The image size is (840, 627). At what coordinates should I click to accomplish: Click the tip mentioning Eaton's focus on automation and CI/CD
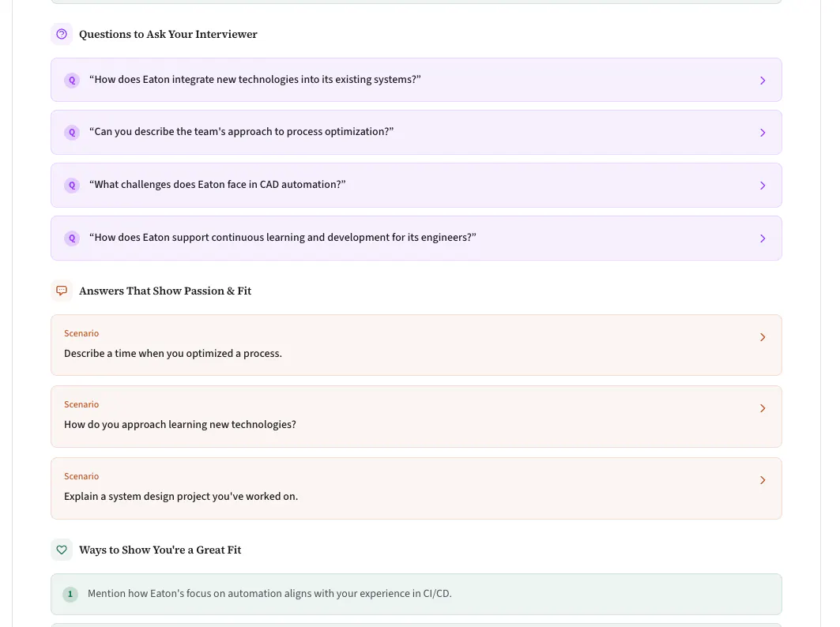point(416,595)
